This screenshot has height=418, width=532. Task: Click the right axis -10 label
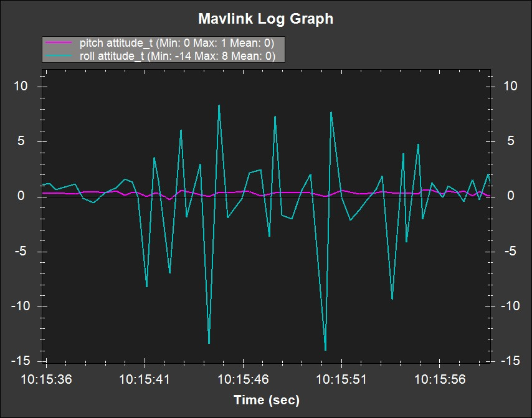click(510, 306)
